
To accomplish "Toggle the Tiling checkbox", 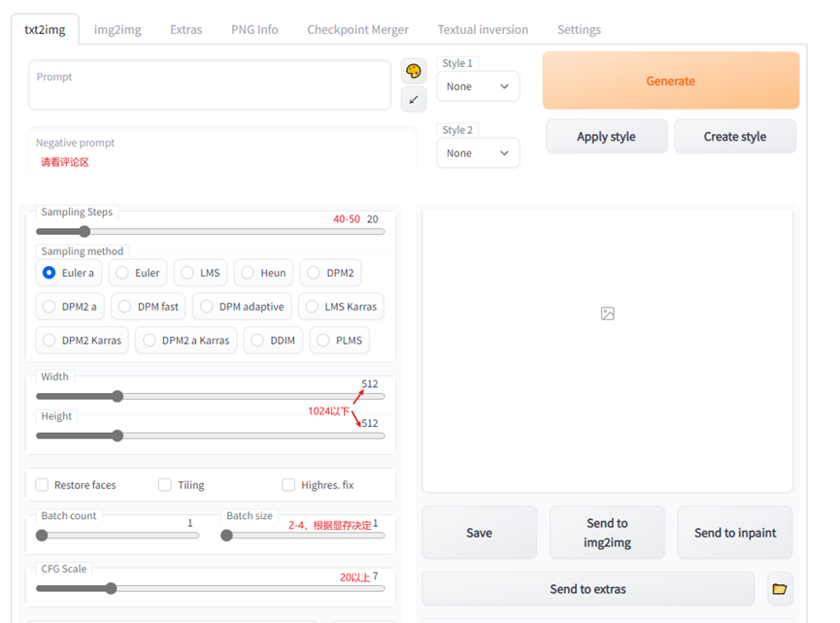I will [x=165, y=485].
